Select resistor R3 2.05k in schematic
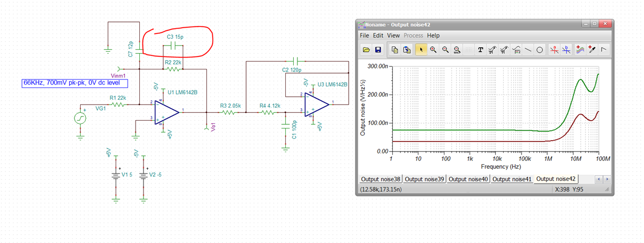644x243 pixels. tap(228, 112)
